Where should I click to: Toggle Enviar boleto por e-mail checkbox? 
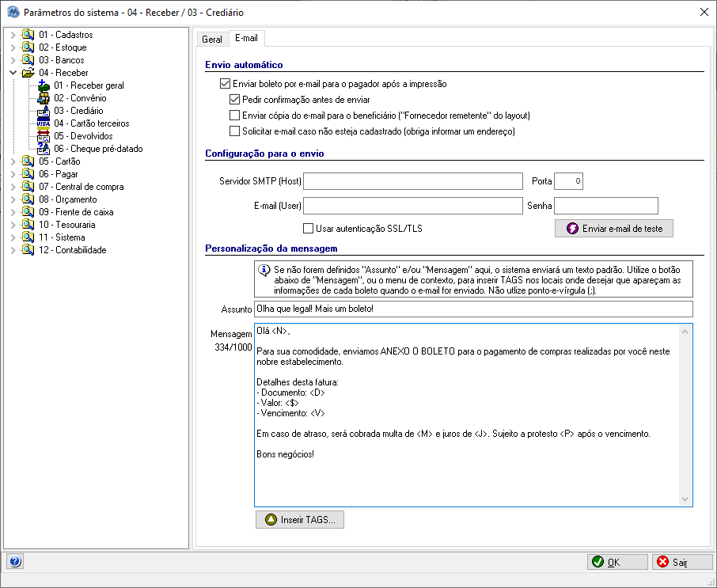225,84
